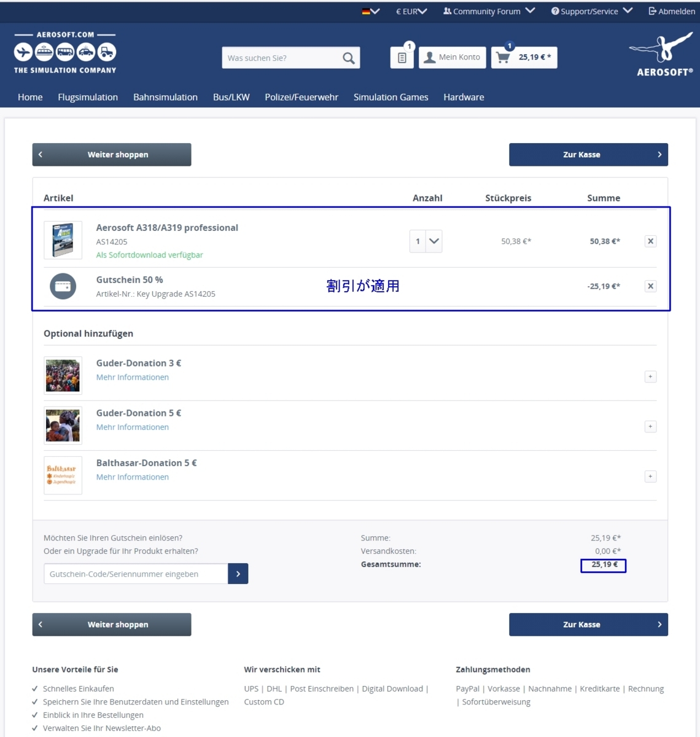The image size is (700, 737).
Task: Click AS14205 article number text
Action: 112,242
